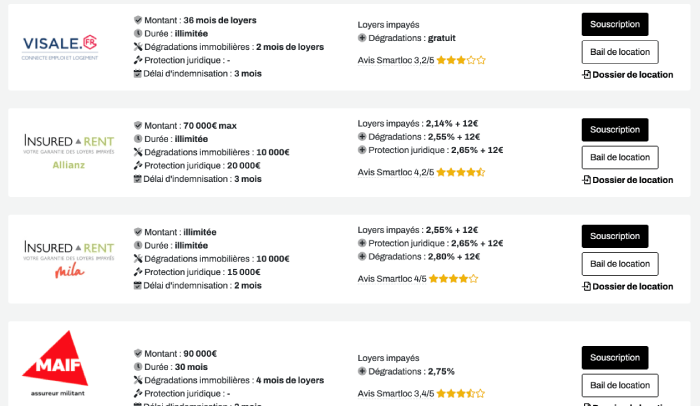The height and width of the screenshot is (406, 700).
Task: Open Bail de location for MAIF
Action: (620, 385)
